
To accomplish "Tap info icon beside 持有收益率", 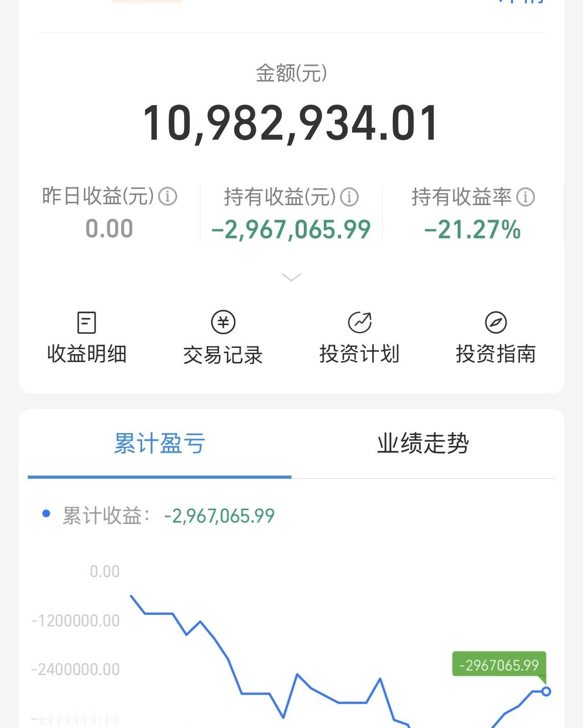I will point(525,197).
